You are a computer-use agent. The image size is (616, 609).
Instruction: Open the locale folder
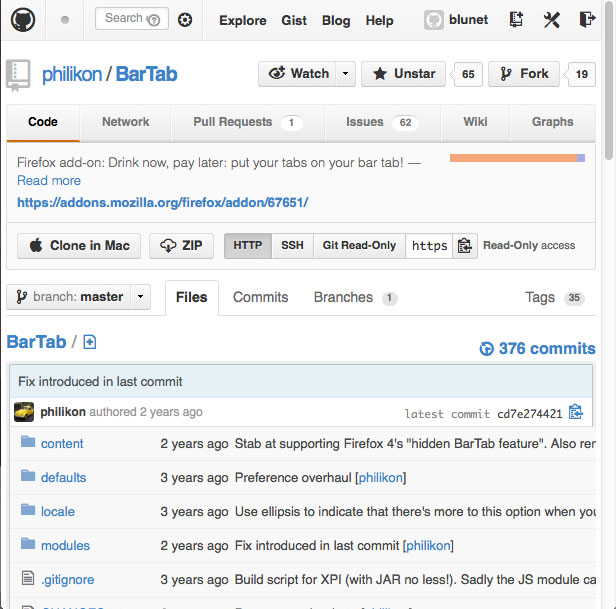point(58,512)
